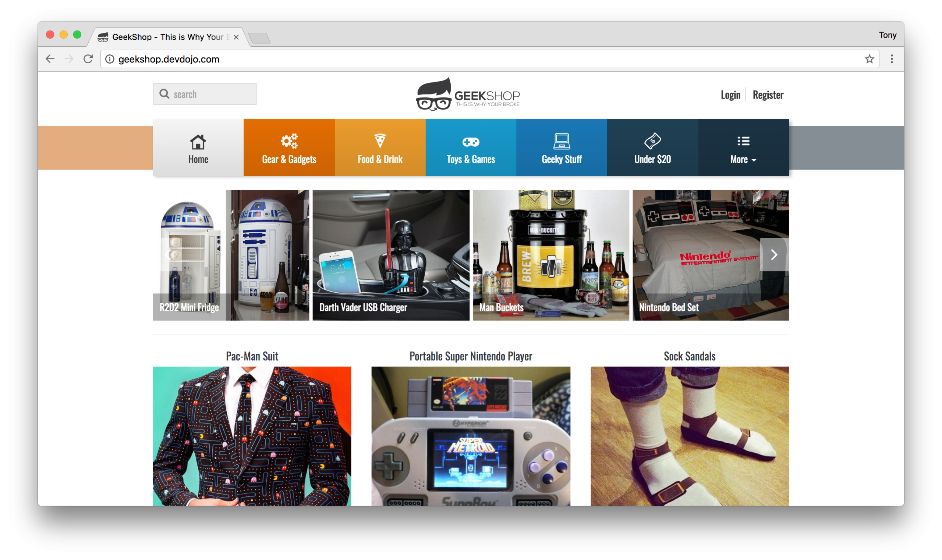The height and width of the screenshot is (560, 942).
Task: Open Chrome three-dot menu
Action: (892, 59)
